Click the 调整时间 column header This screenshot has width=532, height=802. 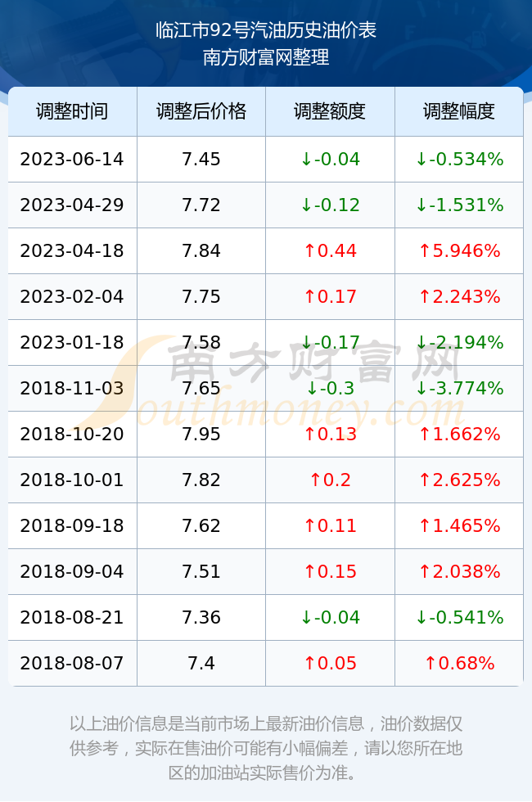(x=72, y=111)
